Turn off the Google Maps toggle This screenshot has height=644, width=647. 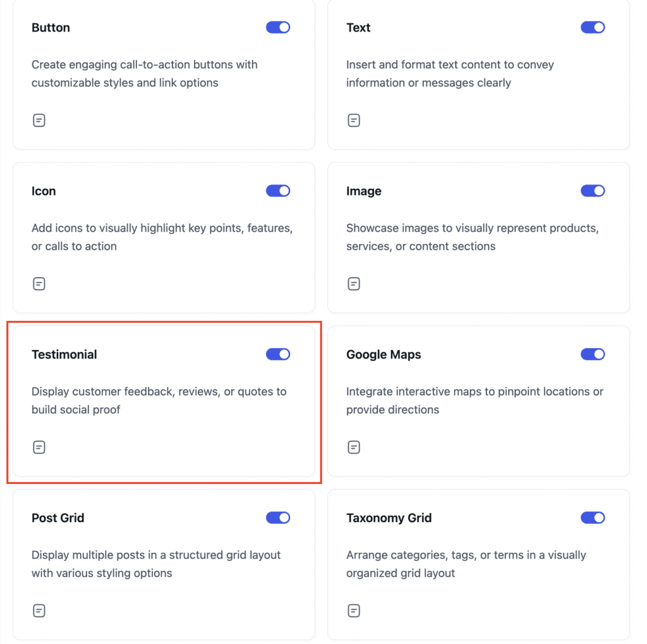point(593,354)
